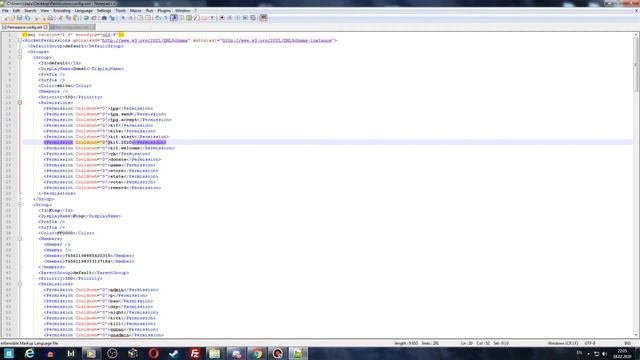The height and width of the screenshot is (360, 640).
Task: Open the Macro menu
Action: 136,11
